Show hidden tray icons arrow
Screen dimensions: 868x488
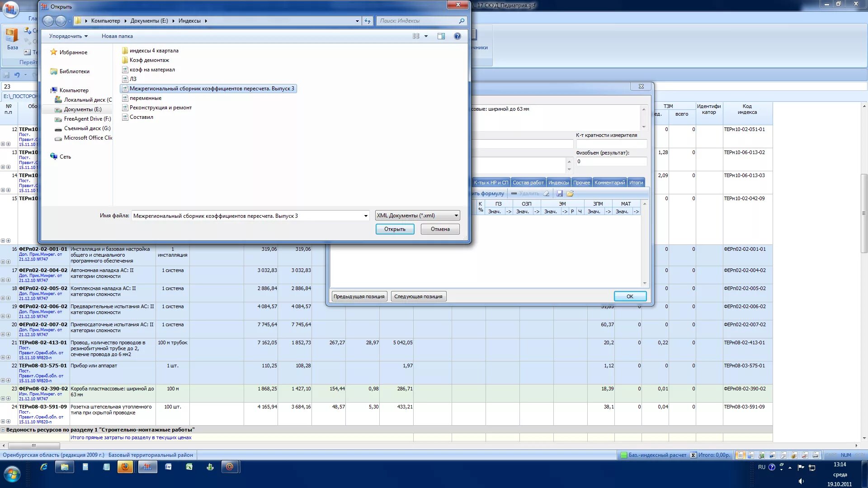[x=790, y=467]
